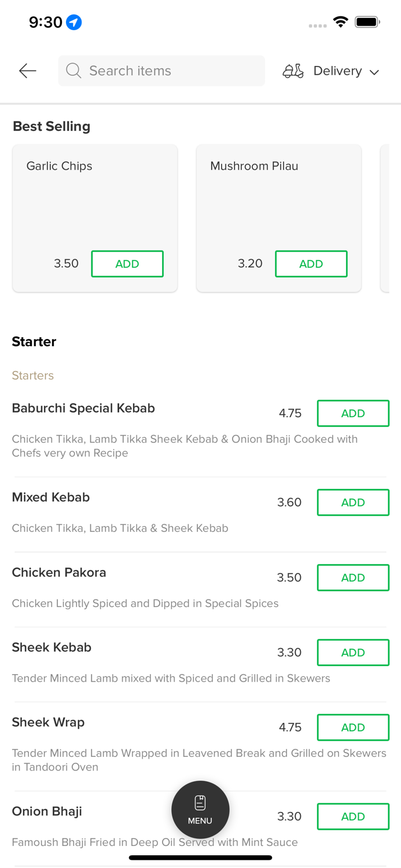Add Onion Bhaji to the order
This screenshot has width=401, height=868.
(353, 816)
